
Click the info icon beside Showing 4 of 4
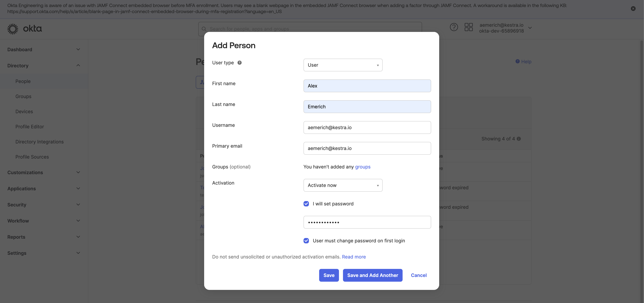click(x=519, y=139)
